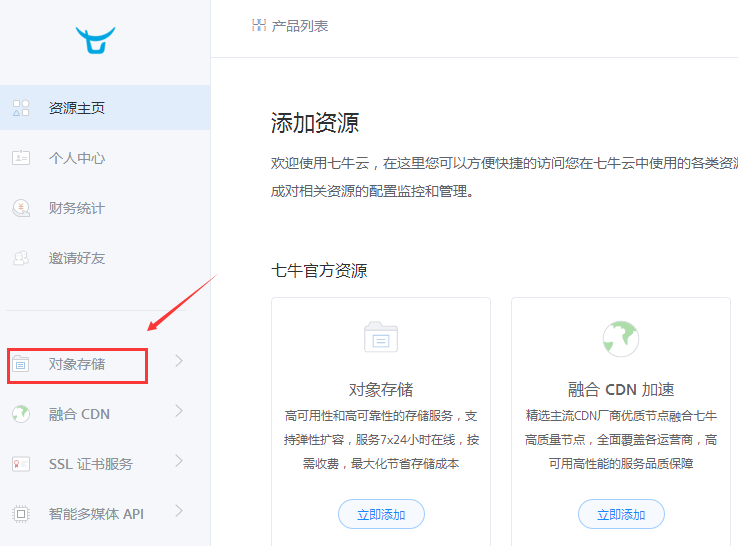The width and height of the screenshot is (738, 546).
Task: Click 立即添加 under the 融合 CDN 加速 card
Action: pyautogui.click(x=621, y=514)
